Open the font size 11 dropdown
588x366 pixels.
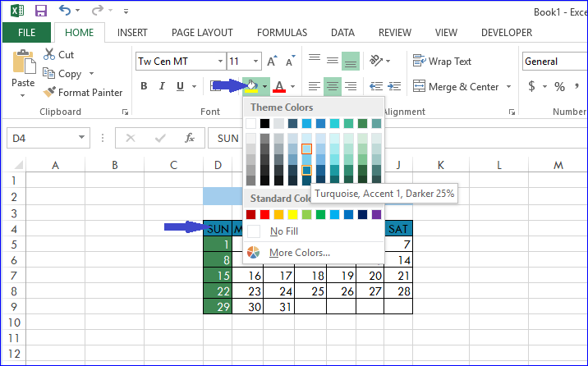[x=255, y=61]
